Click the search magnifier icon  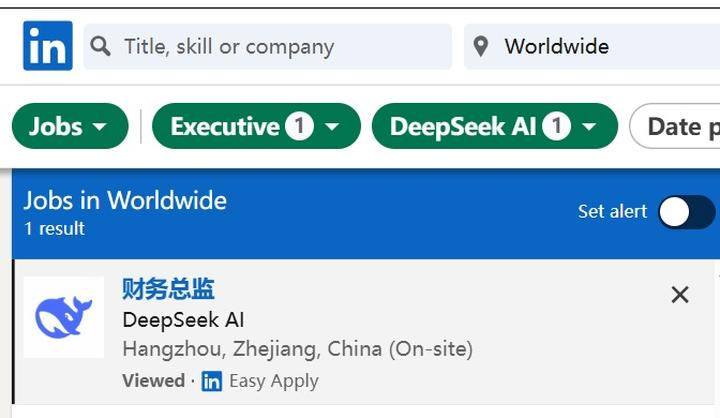click(100, 46)
